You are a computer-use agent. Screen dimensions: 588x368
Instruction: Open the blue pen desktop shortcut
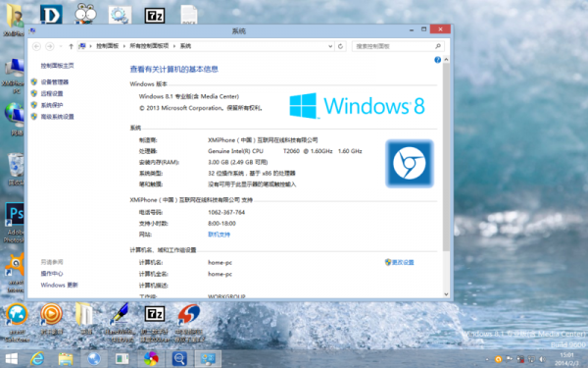pos(120,322)
